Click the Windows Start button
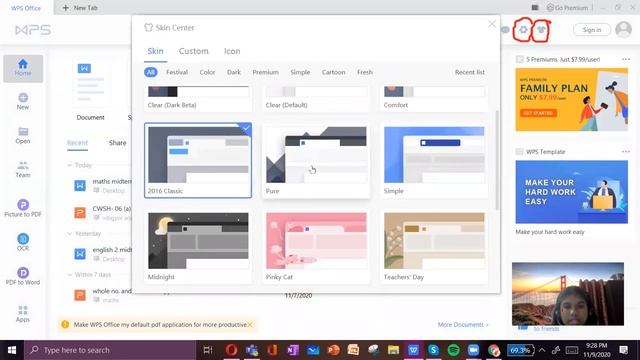The width and height of the screenshot is (640, 360). tap(12, 350)
